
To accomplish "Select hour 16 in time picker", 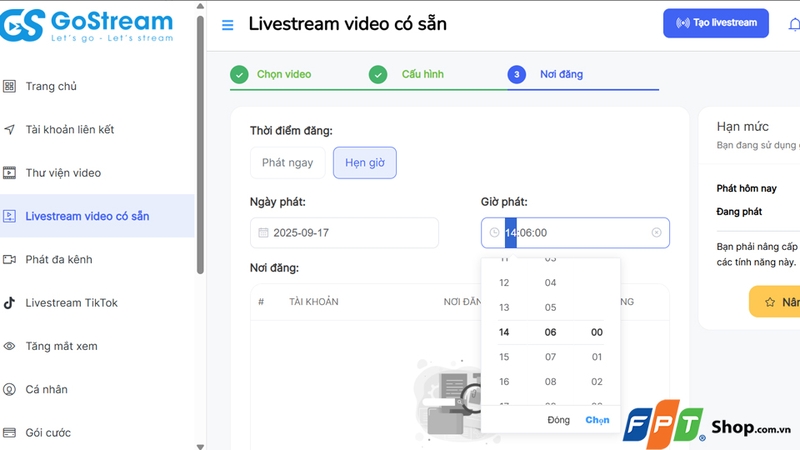I will coord(504,382).
